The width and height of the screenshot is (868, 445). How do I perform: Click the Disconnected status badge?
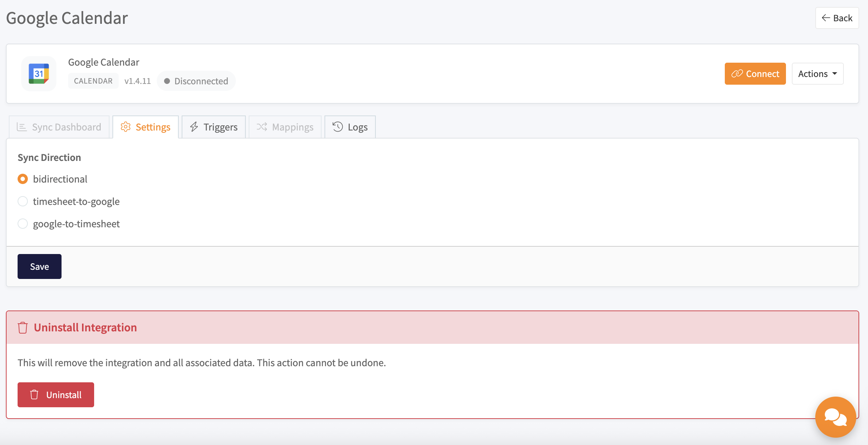(x=196, y=81)
